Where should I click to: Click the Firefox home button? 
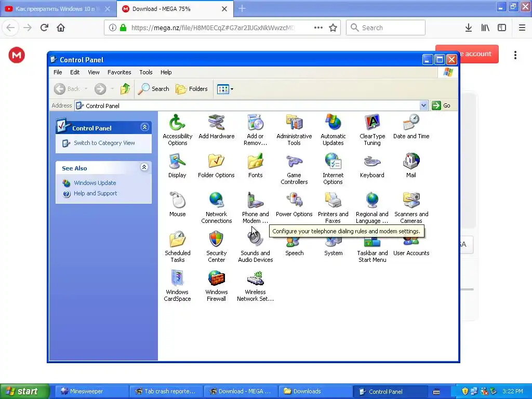(x=61, y=28)
